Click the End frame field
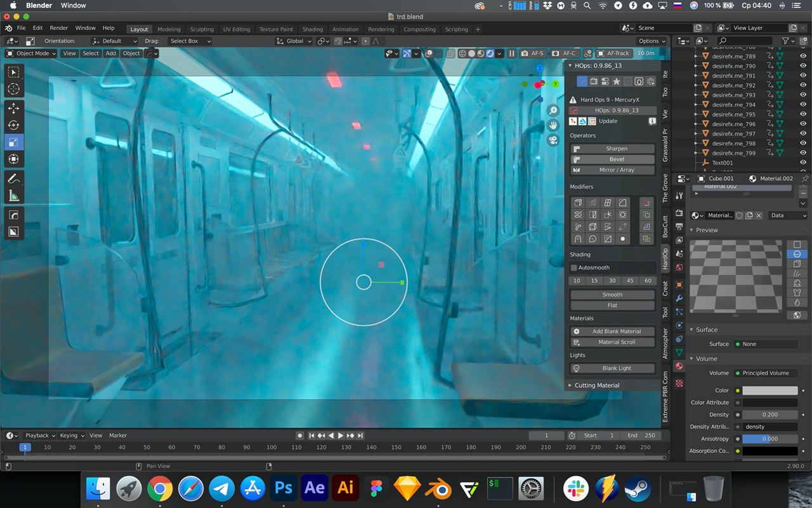 (x=641, y=436)
